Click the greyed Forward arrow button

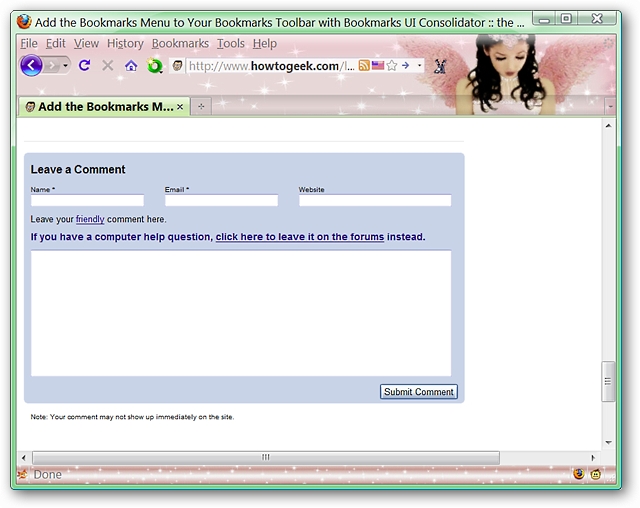coord(51,65)
